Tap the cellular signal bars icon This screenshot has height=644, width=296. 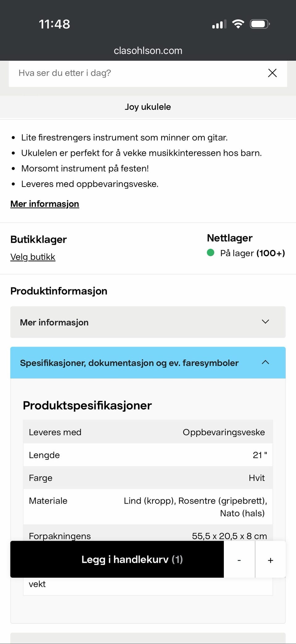219,24
